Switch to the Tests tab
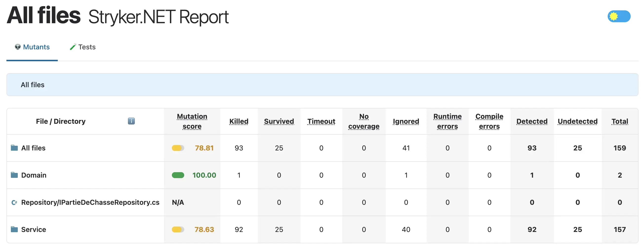 (x=82, y=47)
